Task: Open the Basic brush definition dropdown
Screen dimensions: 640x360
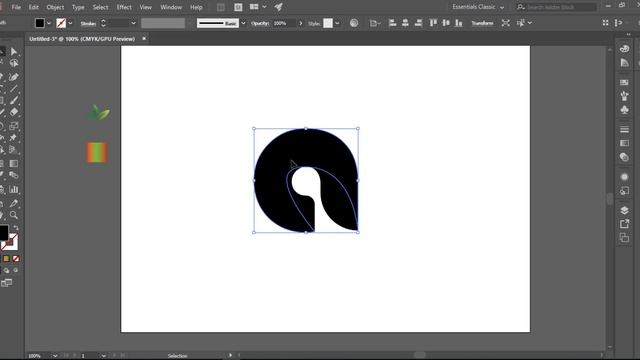Action: point(243,23)
